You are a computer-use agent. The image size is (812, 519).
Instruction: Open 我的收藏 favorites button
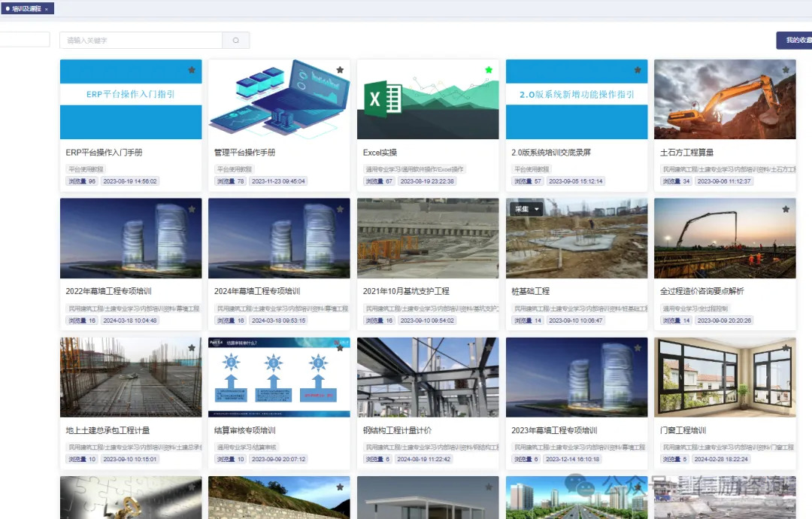[x=795, y=41]
